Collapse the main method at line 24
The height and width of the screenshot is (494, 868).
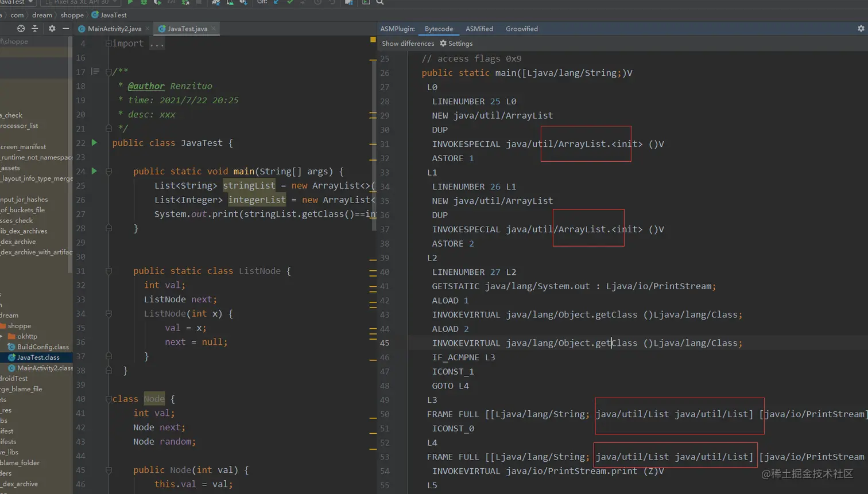pos(108,172)
